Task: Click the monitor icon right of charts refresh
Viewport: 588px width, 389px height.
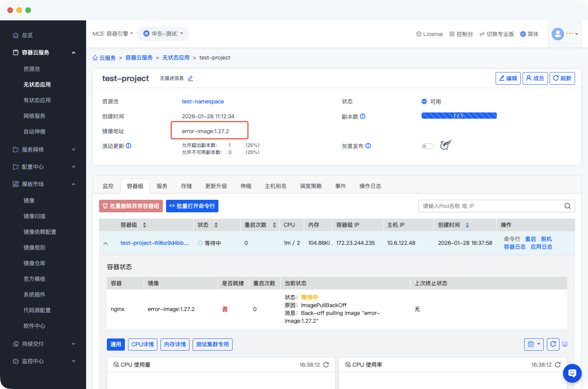Action: [565, 344]
